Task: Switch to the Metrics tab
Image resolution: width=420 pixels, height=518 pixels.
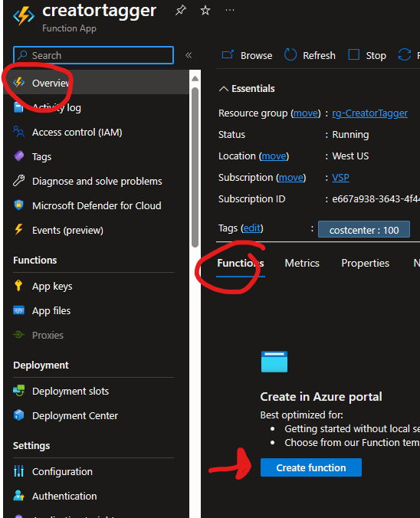Action: pos(302,263)
